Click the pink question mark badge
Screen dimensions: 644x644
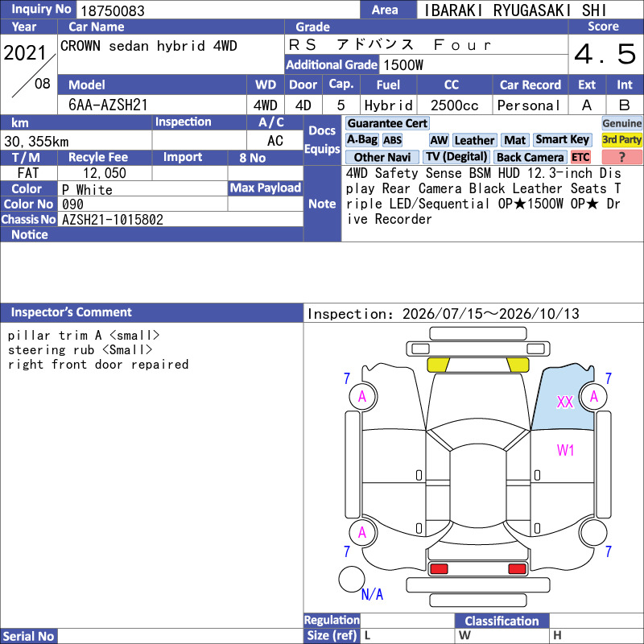621,157
